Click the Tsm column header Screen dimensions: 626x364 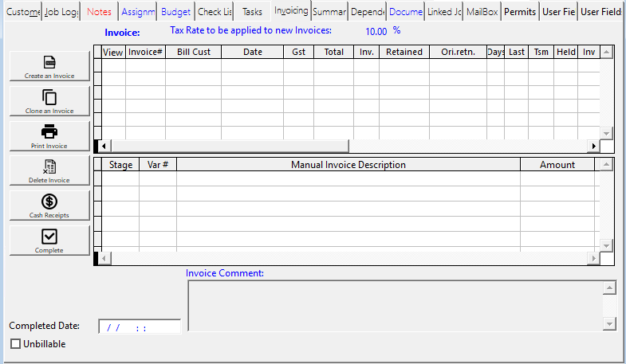tap(541, 52)
